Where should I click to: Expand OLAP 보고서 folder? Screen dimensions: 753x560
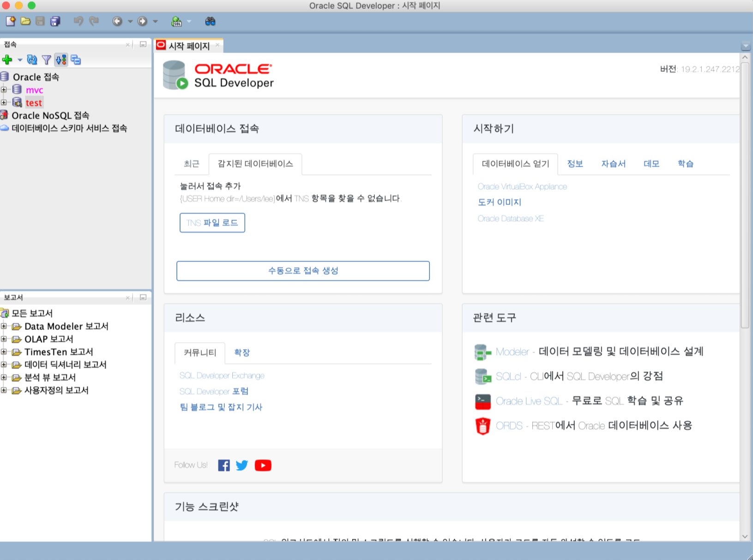(4, 339)
